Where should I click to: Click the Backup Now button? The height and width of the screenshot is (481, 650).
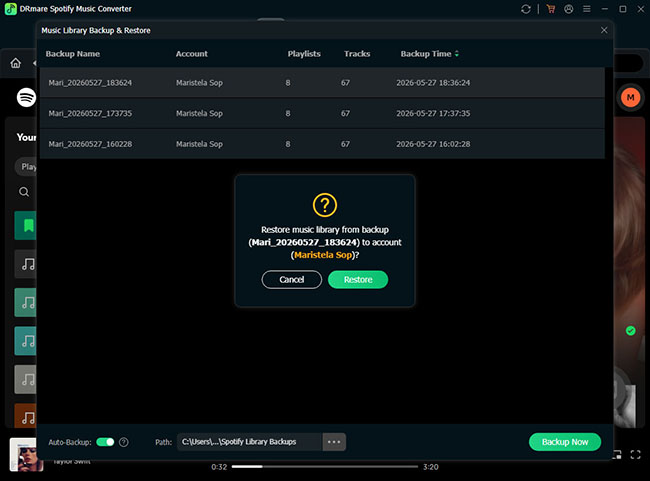565,442
